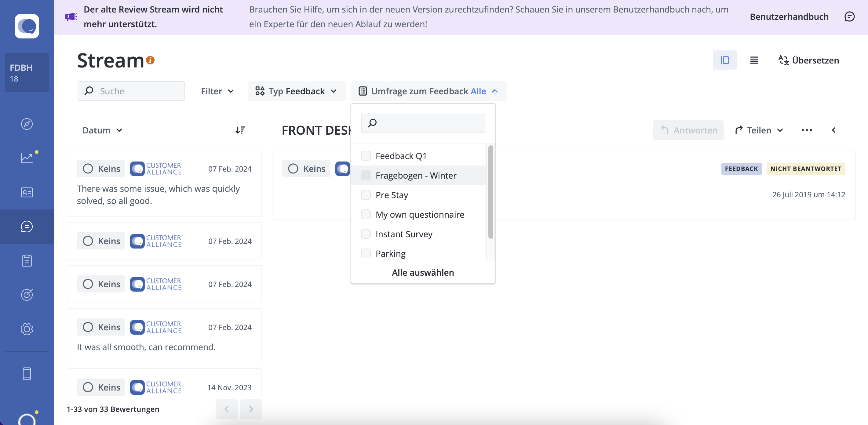
Task: Click the FRONT DESK heading
Action: point(316,130)
